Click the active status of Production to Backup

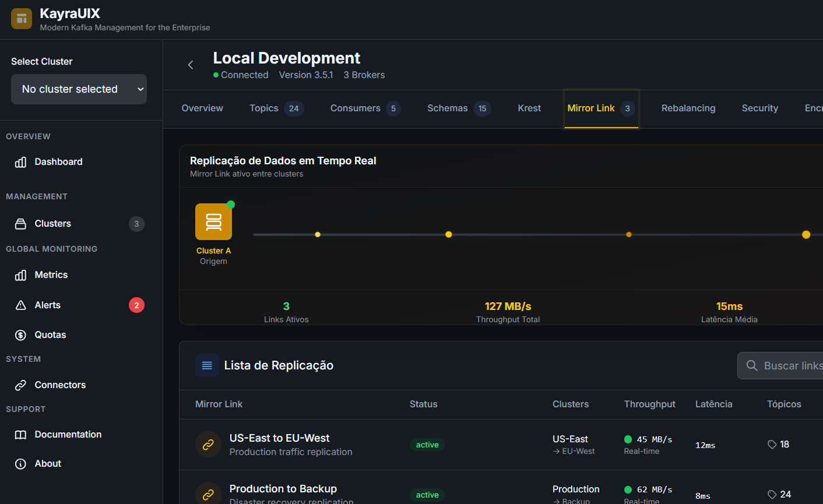click(x=427, y=495)
